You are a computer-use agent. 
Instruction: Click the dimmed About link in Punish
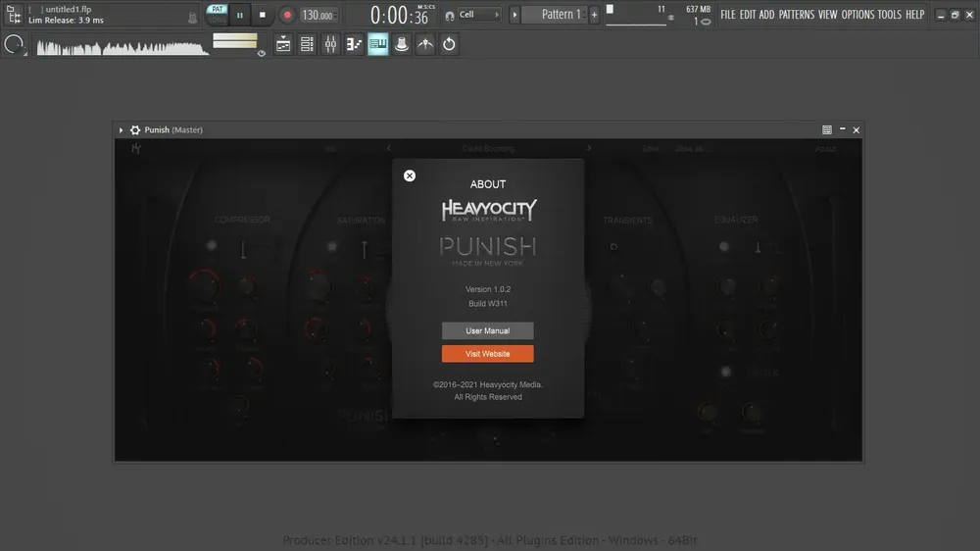[x=825, y=149]
